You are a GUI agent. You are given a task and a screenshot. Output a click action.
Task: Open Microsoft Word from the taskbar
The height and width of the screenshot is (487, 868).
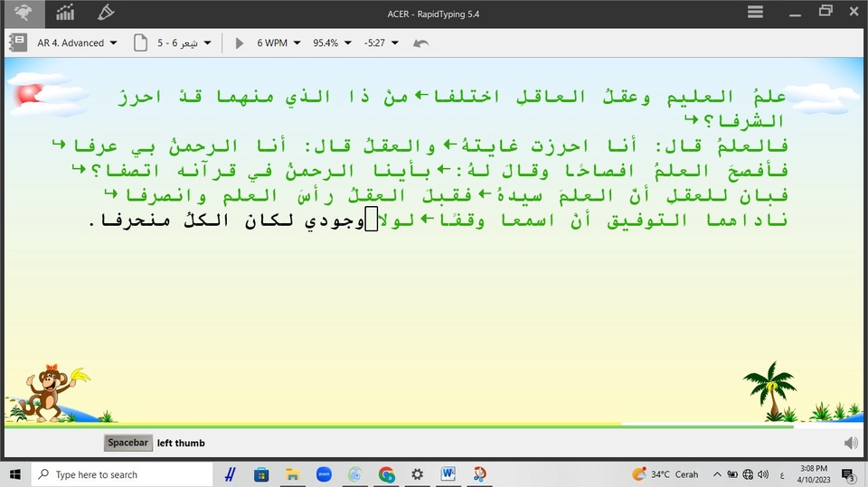448,474
